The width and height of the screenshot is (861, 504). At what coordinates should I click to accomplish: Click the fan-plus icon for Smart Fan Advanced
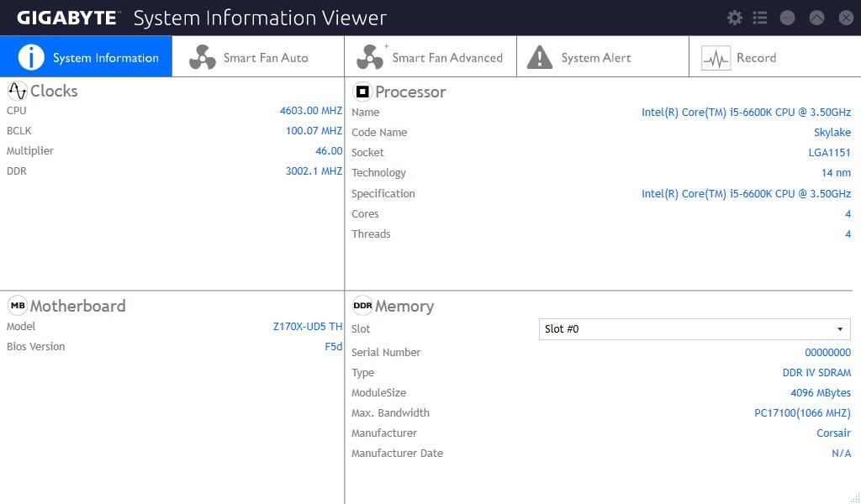click(x=371, y=56)
